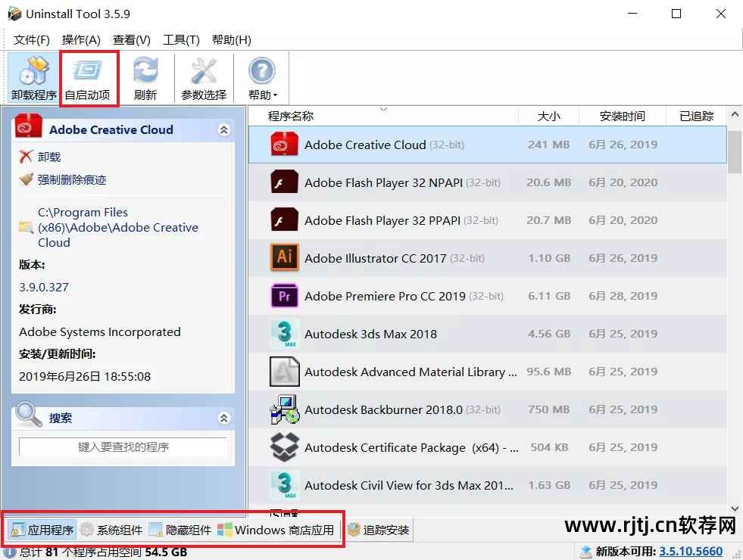Switch to the Windows 商店应用 tab
Image resolution: width=743 pixels, height=560 pixels.
point(276,530)
